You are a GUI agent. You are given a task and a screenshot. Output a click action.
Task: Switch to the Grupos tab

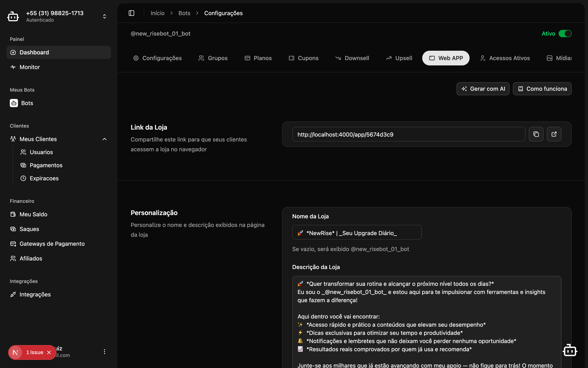[x=213, y=58]
